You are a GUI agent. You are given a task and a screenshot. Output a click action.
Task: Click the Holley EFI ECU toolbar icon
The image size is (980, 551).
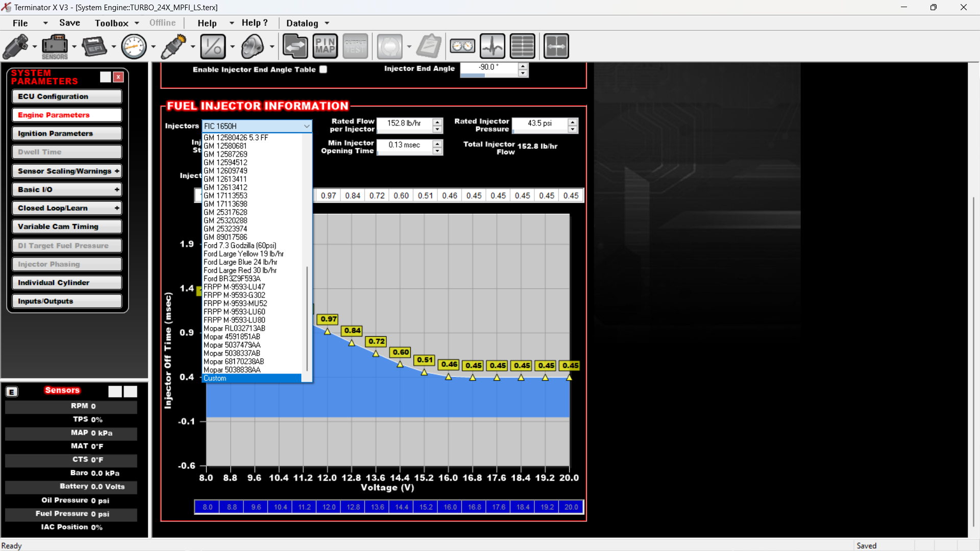click(94, 46)
